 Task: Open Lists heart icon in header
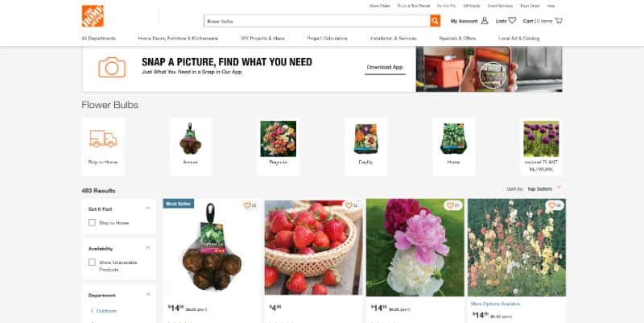click(x=512, y=20)
